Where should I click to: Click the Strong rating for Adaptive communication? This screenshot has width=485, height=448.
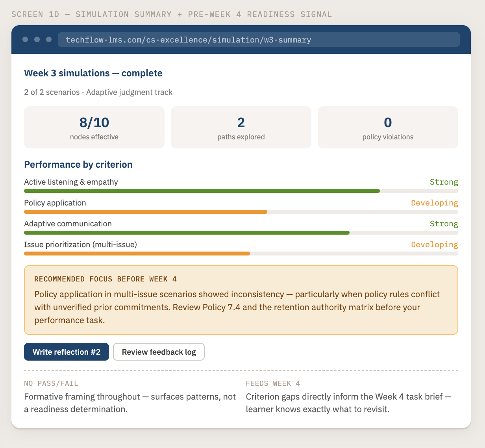coord(444,224)
